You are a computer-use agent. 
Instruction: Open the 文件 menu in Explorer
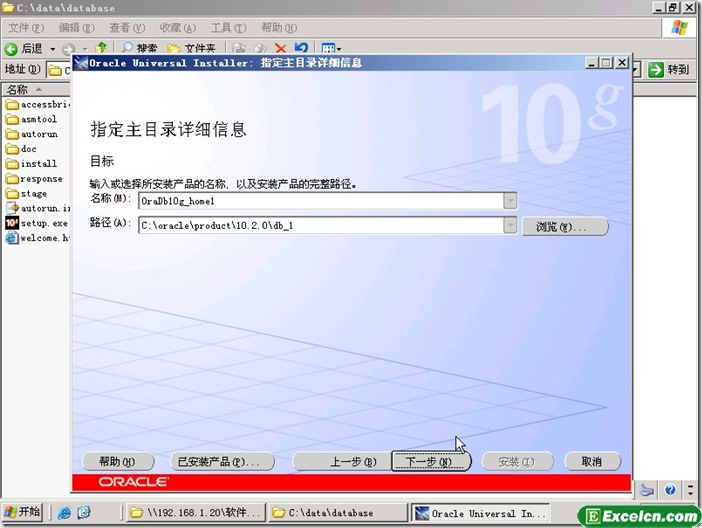click(x=25, y=28)
